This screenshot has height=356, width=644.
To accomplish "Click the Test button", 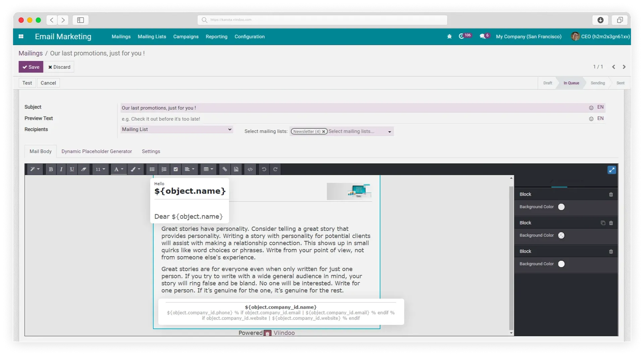I will [27, 83].
